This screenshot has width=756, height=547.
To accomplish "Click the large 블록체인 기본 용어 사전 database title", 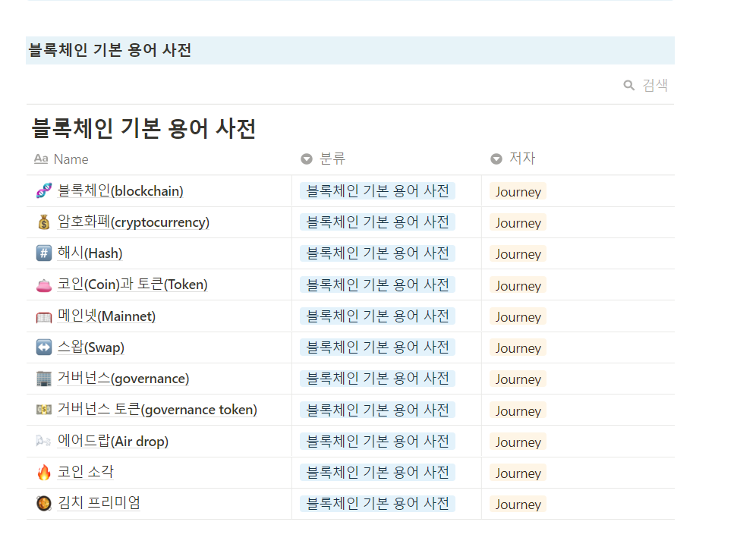I will (143, 129).
